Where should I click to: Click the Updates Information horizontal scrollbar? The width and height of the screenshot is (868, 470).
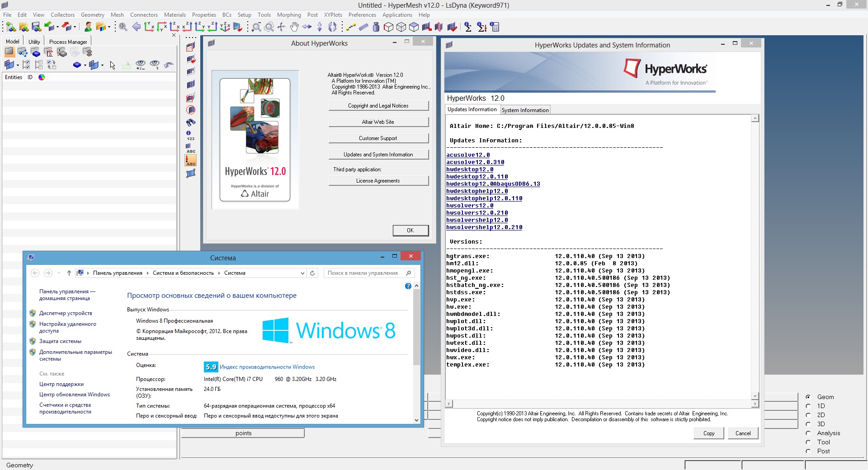coord(602,404)
